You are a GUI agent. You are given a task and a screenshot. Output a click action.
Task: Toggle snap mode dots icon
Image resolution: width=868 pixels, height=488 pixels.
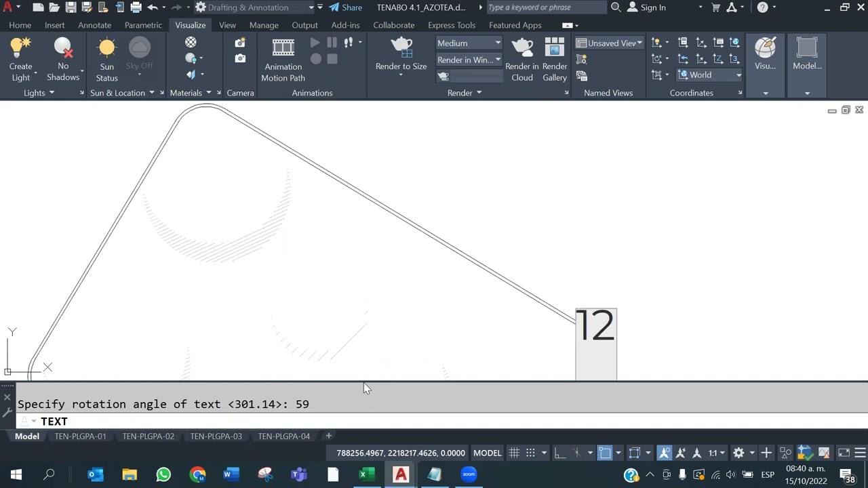(530, 453)
